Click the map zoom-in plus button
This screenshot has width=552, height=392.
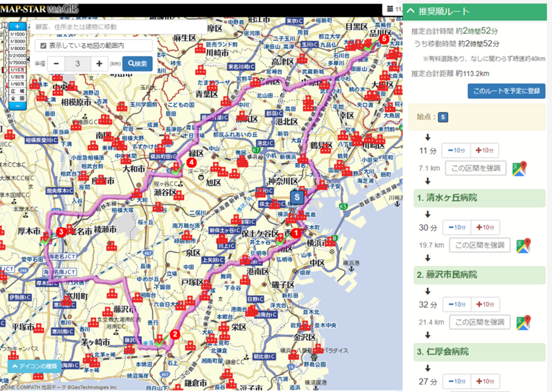pyautogui.click(x=17, y=27)
